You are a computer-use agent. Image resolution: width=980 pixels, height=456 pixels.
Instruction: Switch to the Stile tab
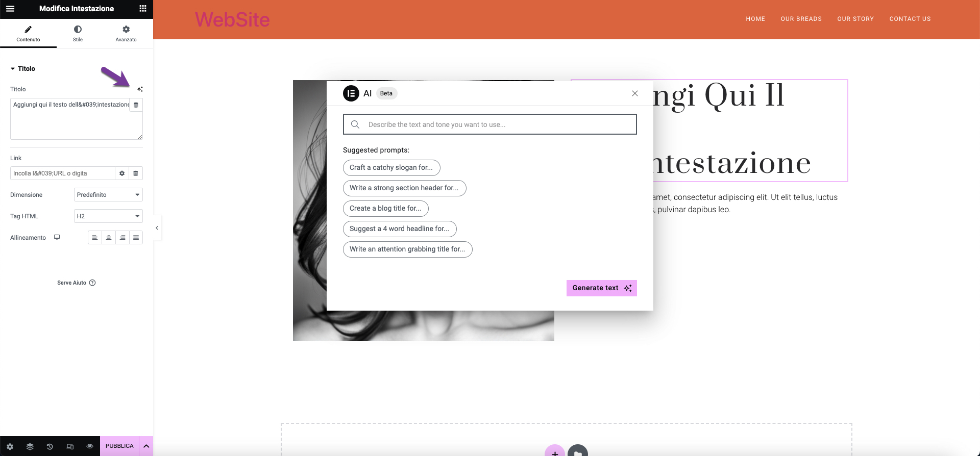78,34
